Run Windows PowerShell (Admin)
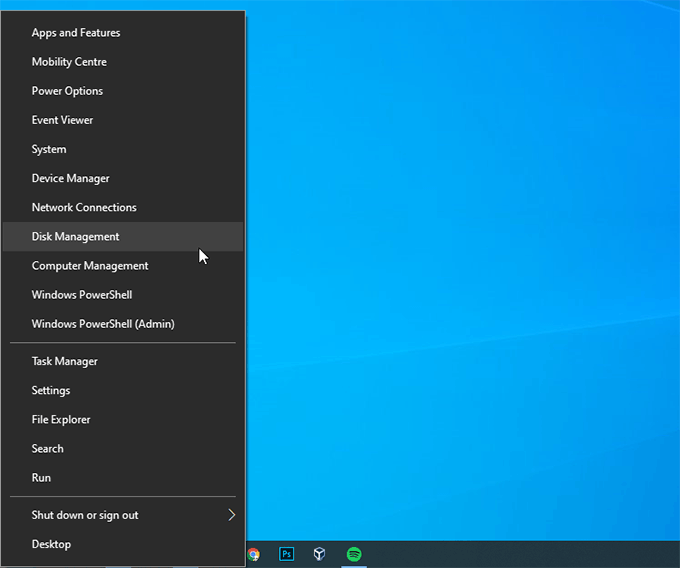The width and height of the screenshot is (680, 568). coord(103,324)
